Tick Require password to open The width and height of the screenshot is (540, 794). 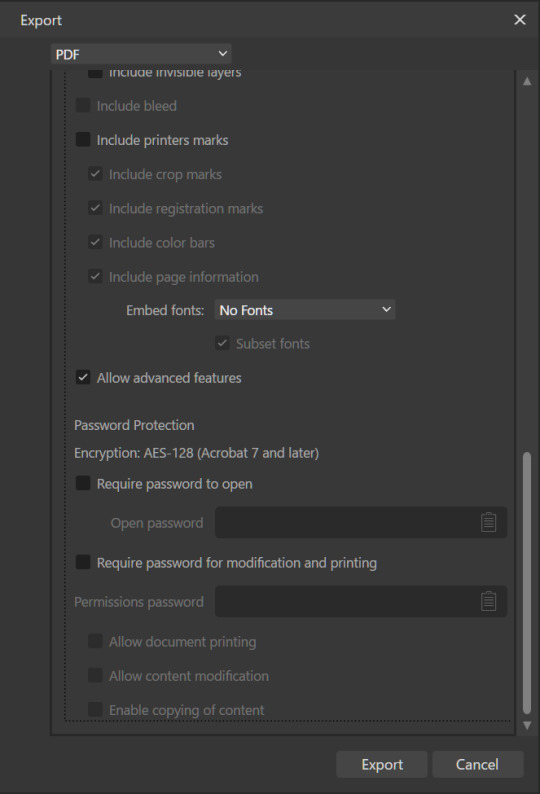coord(83,483)
